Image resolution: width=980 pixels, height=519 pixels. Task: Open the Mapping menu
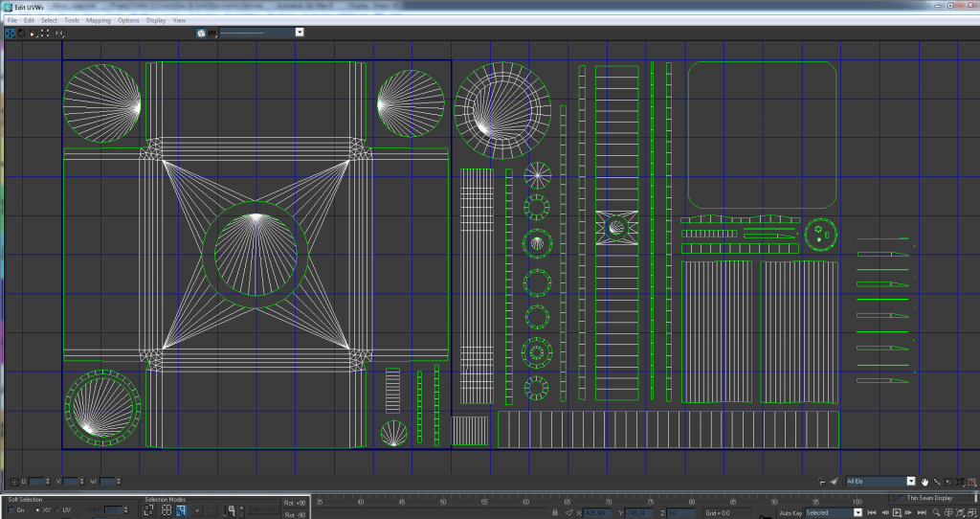pos(98,20)
